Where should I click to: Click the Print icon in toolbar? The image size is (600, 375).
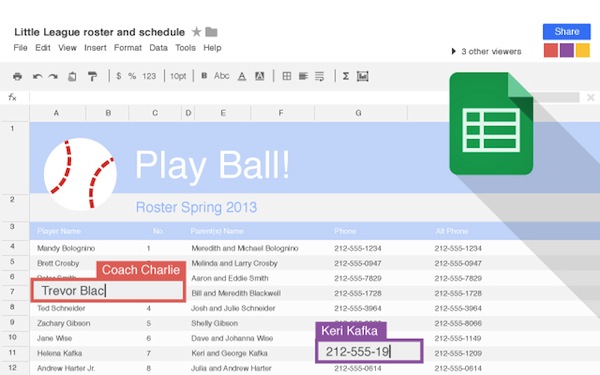tap(17, 77)
